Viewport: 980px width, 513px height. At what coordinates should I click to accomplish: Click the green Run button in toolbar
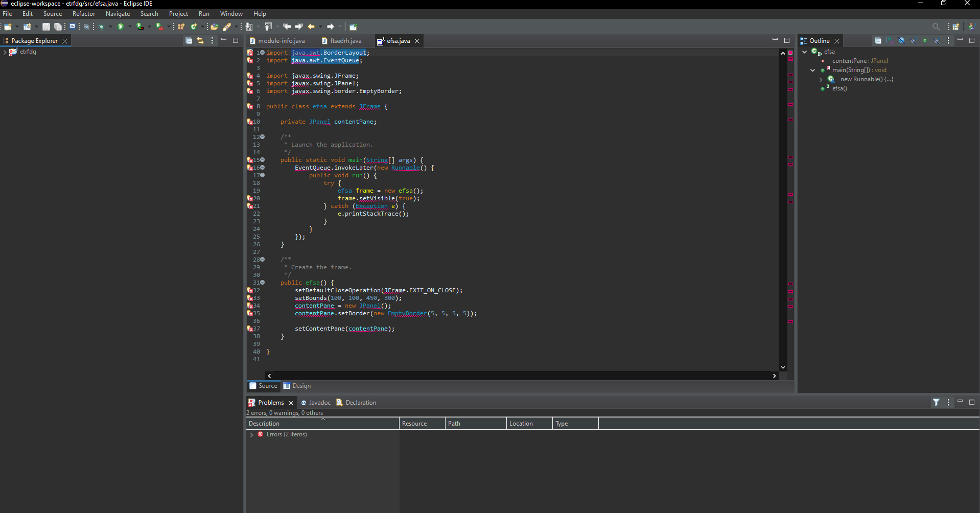point(121,27)
